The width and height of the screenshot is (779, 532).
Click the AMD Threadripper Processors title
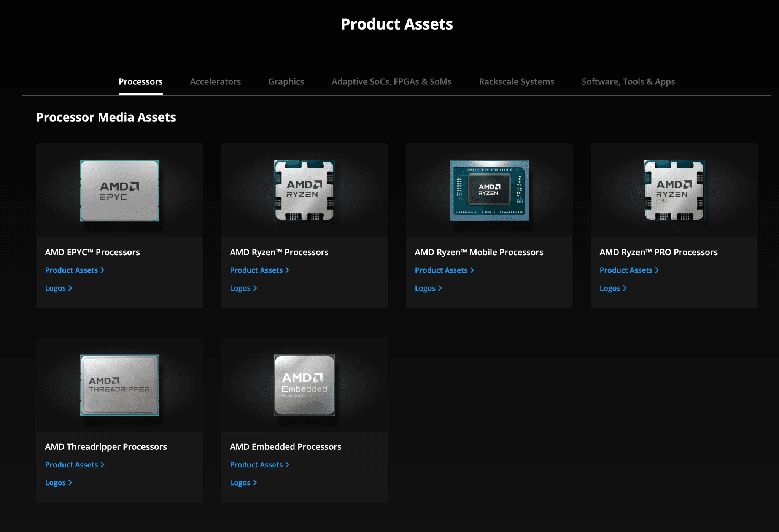pyautogui.click(x=106, y=447)
